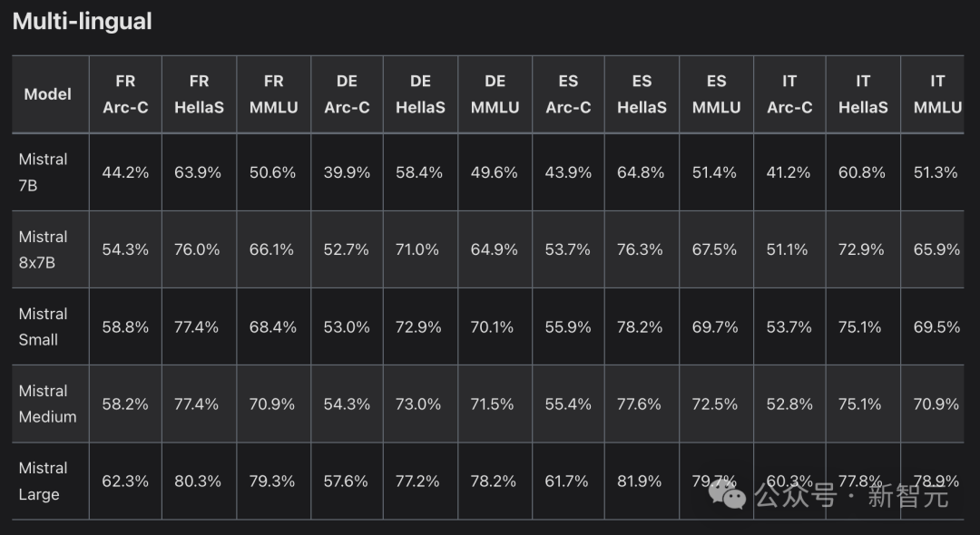Click the IT HellaS column header
This screenshot has width=980, height=535.
[x=863, y=94]
